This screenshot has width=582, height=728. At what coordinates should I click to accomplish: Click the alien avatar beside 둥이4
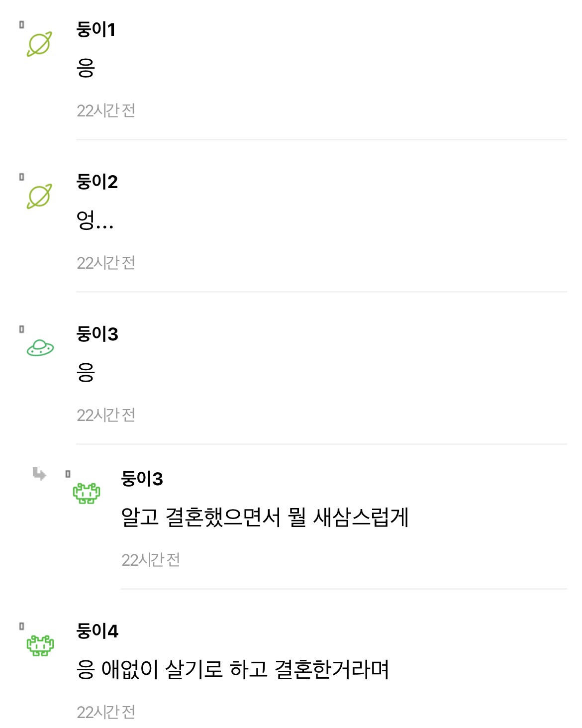click(40, 645)
